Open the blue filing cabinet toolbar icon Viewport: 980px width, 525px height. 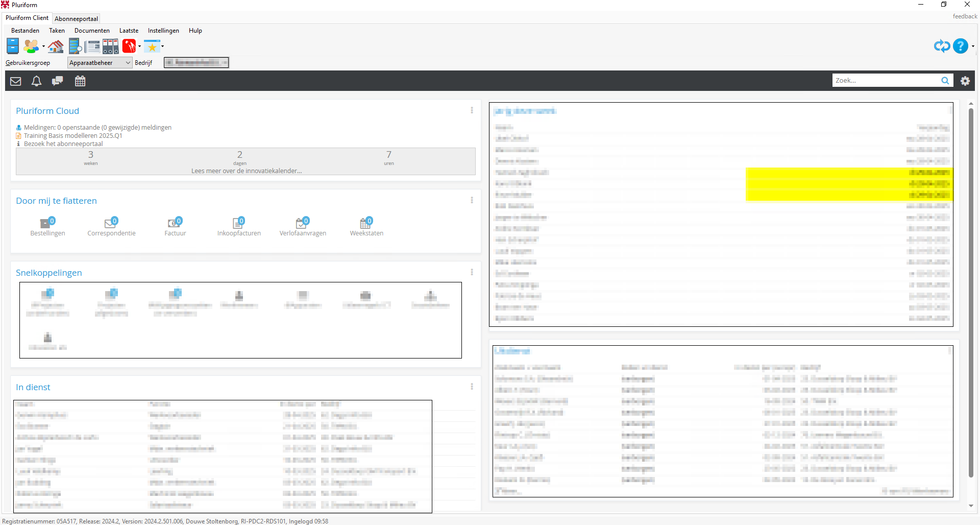coord(13,46)
